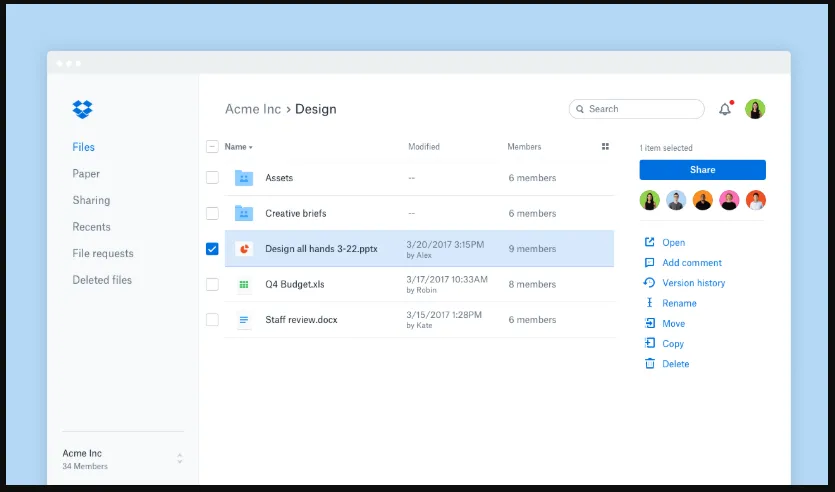The image size is (835, 492).
Task: Check the Creative briefs row checkbox
Action: (x=212, y=214)
